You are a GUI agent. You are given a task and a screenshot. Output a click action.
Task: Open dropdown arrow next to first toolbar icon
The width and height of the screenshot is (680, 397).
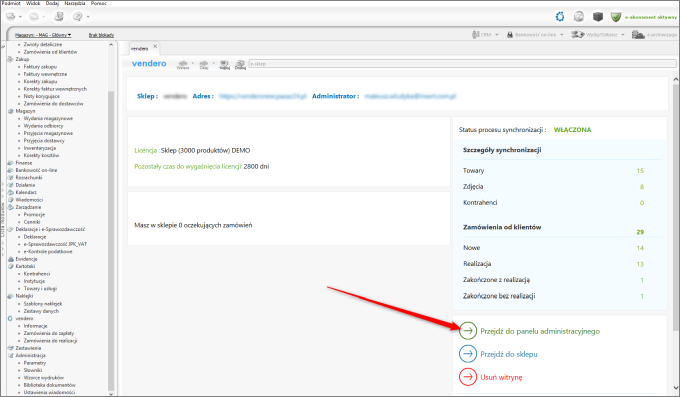(20, 17)
